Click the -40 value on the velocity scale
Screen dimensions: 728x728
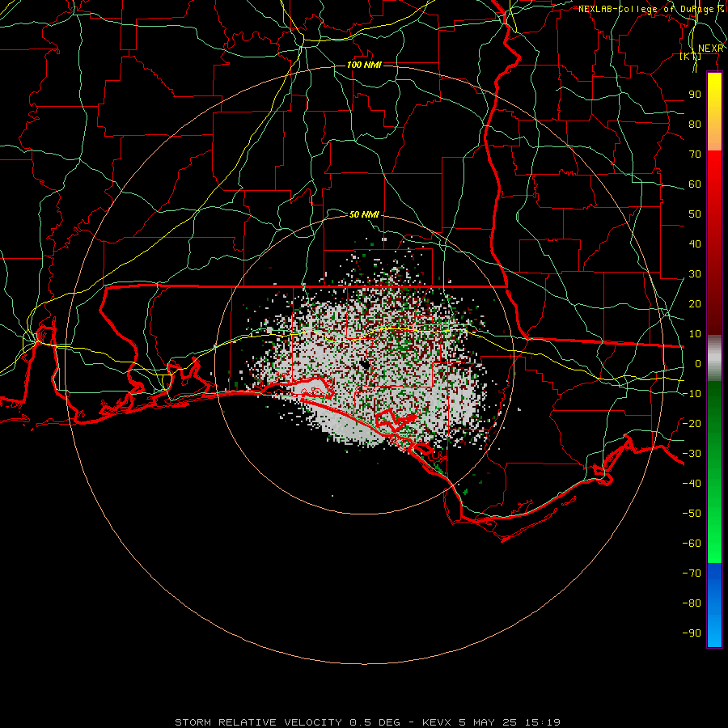[x=692, y=484]
